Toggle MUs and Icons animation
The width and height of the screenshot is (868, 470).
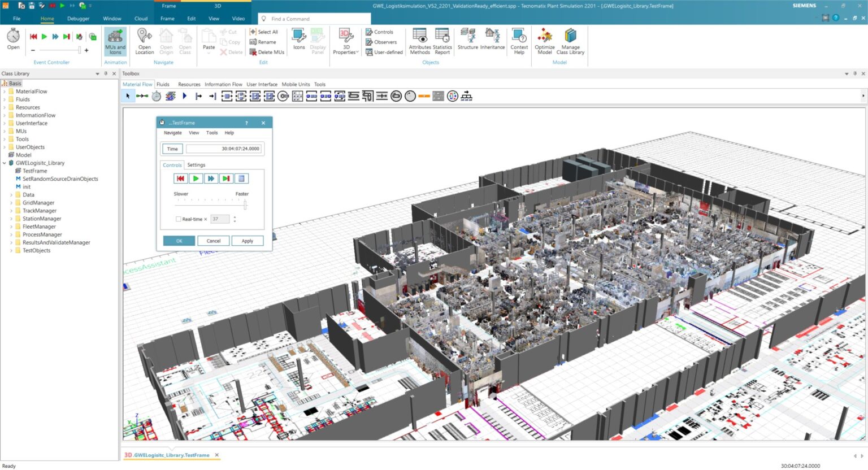[x=115, y=41]
